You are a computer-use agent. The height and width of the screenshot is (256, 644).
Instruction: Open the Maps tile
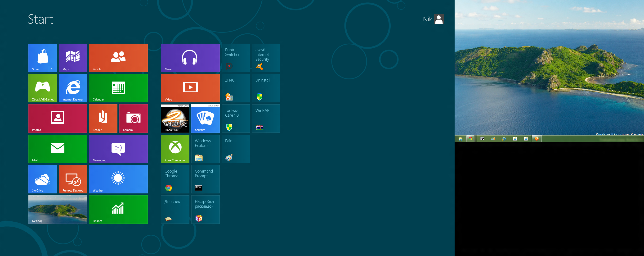click(73, 58)
